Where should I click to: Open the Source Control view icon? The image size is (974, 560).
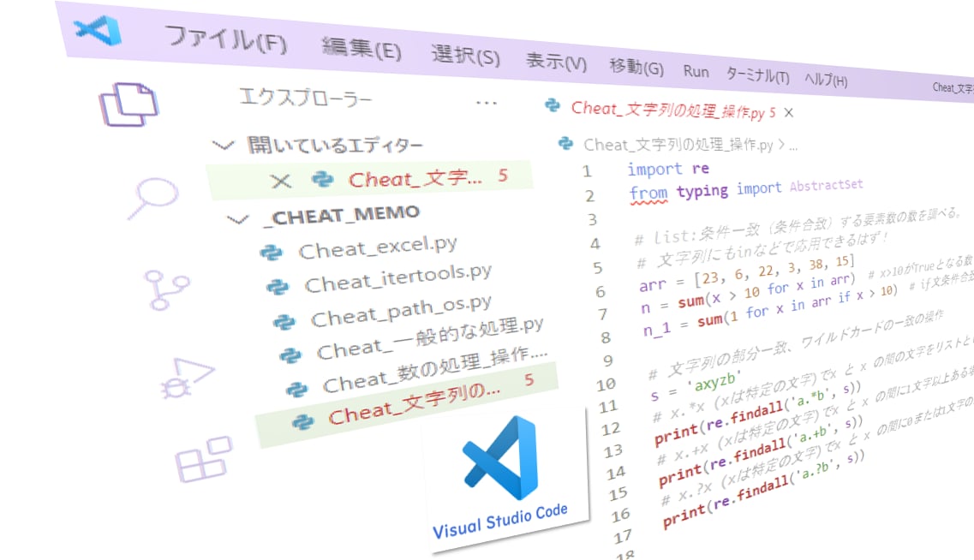(166, 289)
